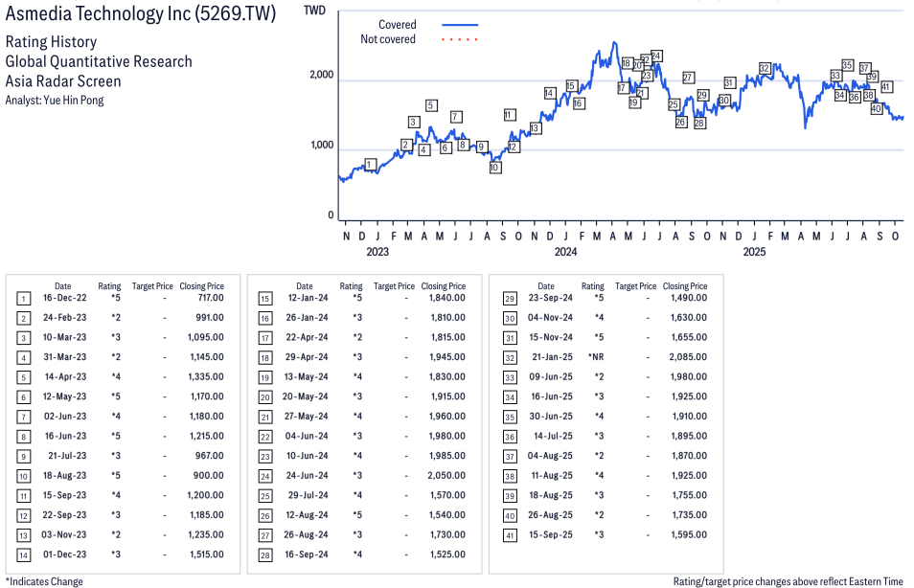Click the Not covered red dotted swatch
This screenshot has height=588, width=914.
[x=460, y=40]
